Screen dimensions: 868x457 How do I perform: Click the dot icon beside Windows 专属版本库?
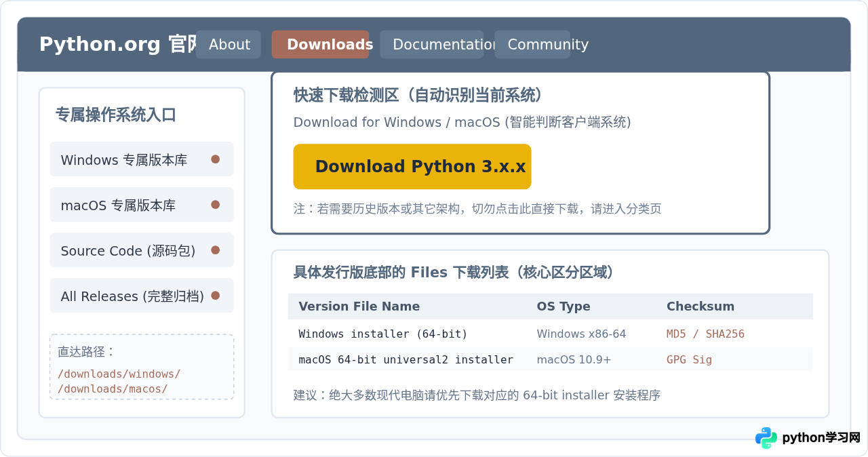pos(215,159)
